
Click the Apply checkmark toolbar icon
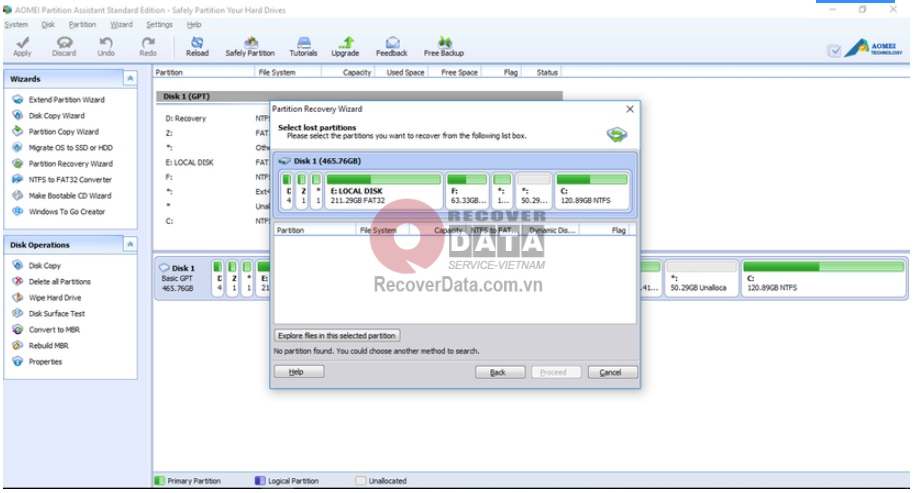pyautogui.click(x=22, y=42)
